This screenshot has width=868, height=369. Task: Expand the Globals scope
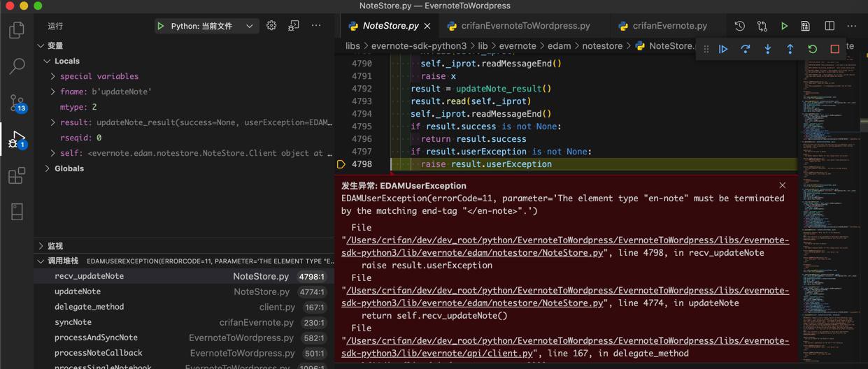48,168
